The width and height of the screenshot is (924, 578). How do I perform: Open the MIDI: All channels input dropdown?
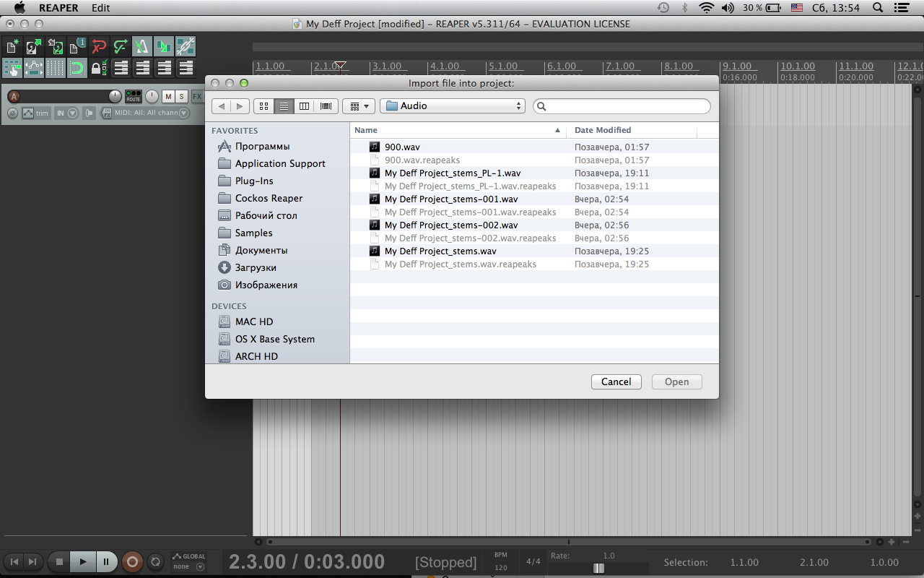pos(152,113)
